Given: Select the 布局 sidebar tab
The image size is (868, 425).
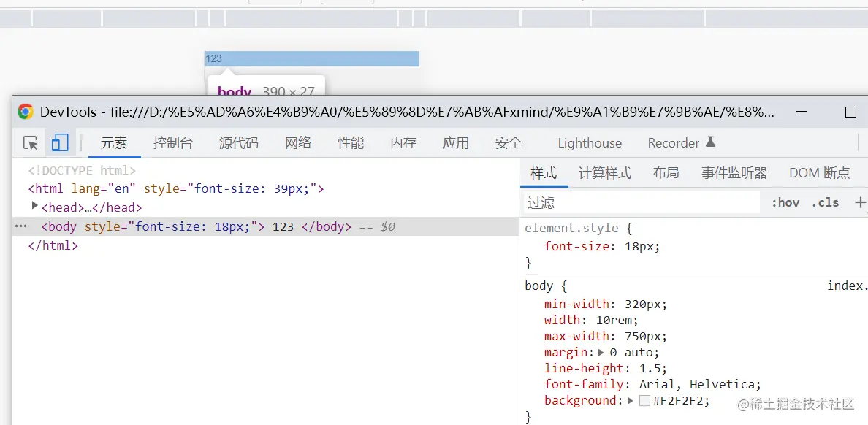Looking at the screenshot, I should pyautogui.click(x=666, y=172).
